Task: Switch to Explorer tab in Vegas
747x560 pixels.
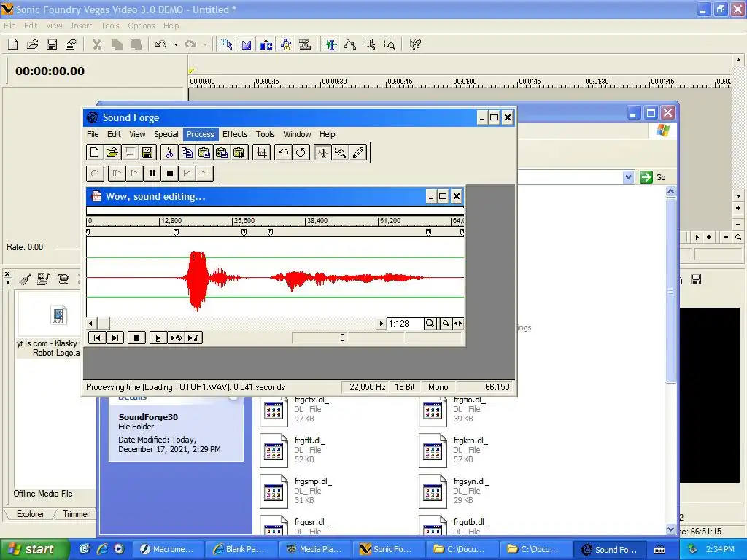Action: pos(31,514)
